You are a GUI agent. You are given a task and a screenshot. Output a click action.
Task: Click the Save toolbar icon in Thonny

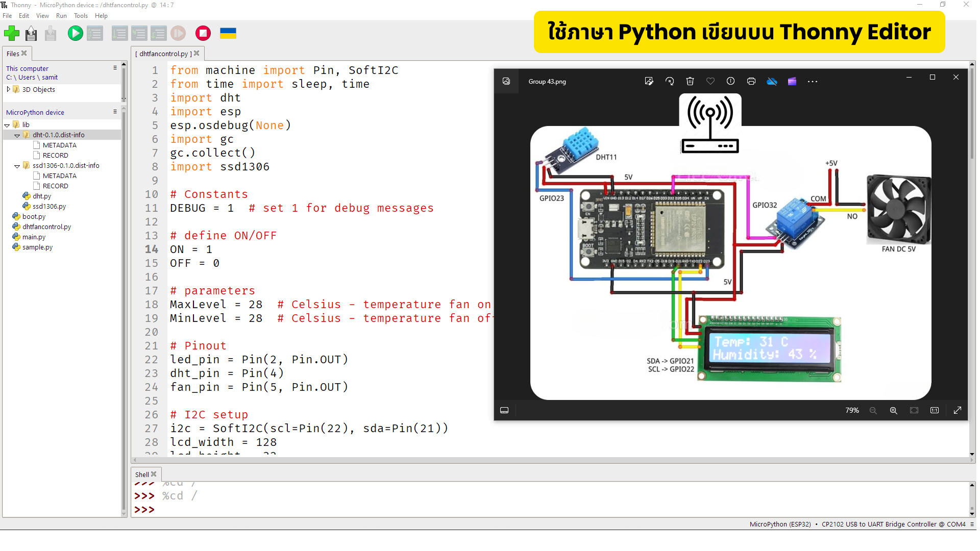point(51,34)
